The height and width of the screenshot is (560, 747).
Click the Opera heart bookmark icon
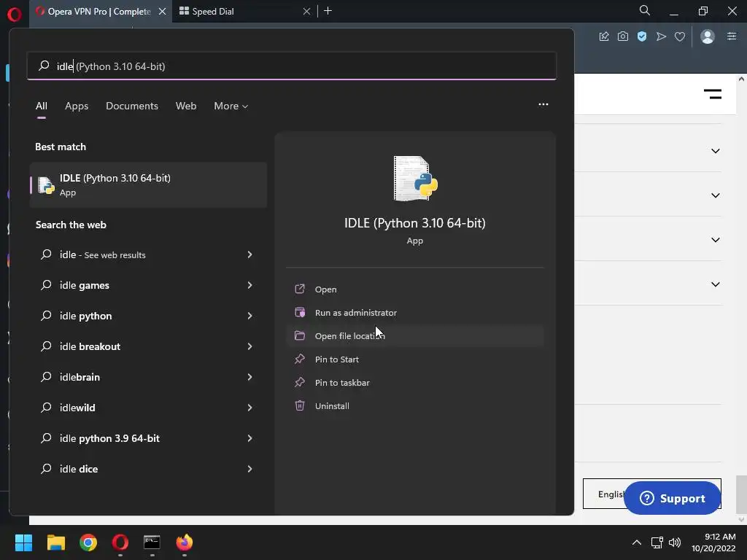click(680, 36)
